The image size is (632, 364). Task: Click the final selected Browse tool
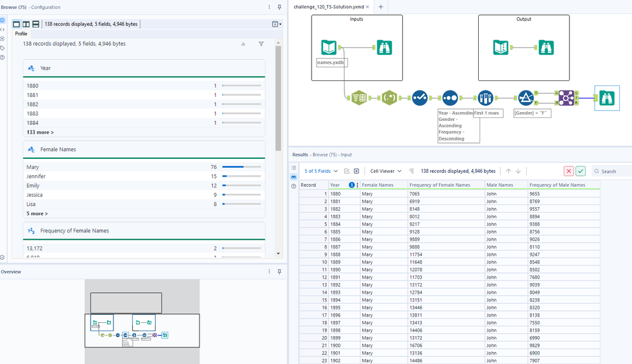click(x=606, y=98)
